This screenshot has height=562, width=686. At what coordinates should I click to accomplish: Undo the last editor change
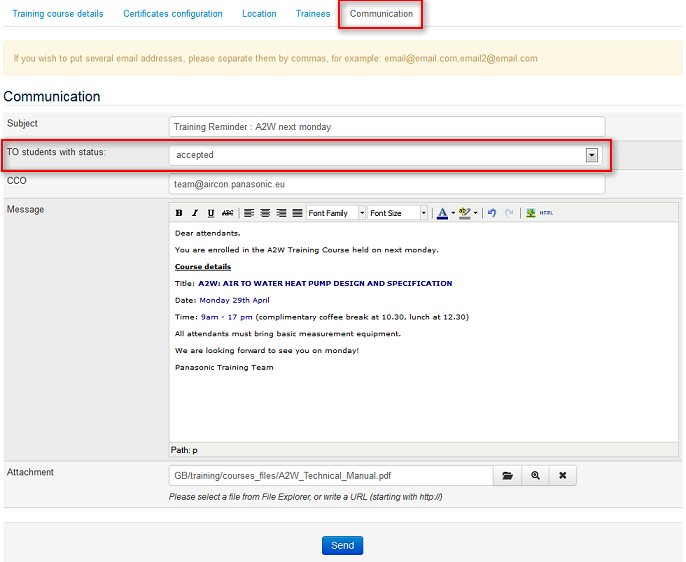[x=492, y=213]
